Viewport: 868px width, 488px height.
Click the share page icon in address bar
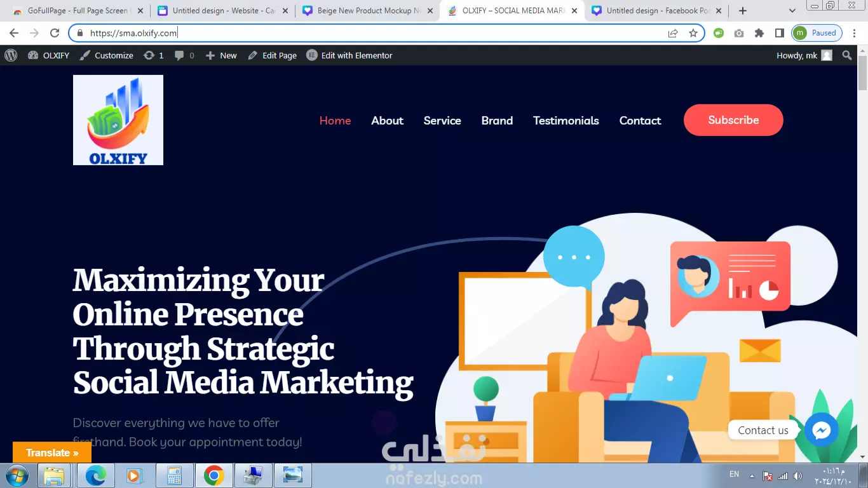(x=673, y=33)
